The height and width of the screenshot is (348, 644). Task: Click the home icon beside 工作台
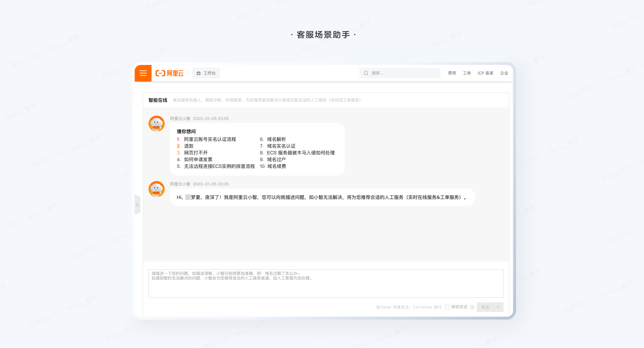[x=198, y=73]
